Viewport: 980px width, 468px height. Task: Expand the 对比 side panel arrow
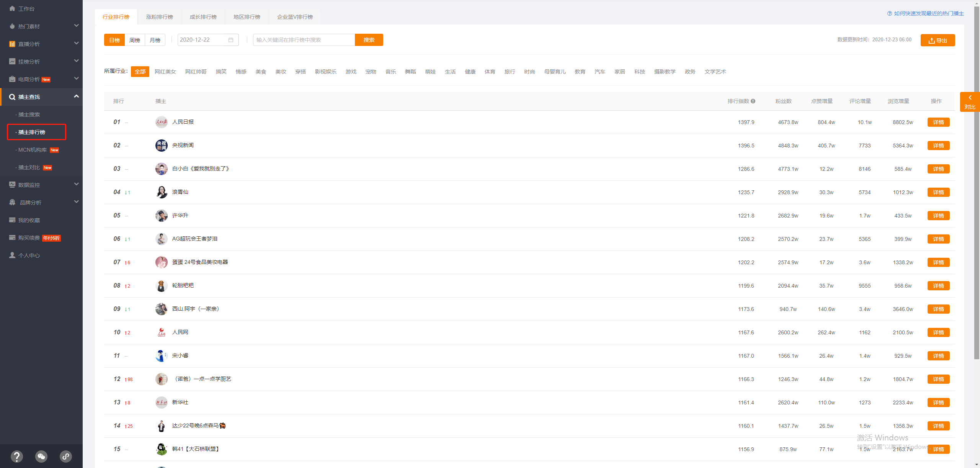(x=970, y=98)
